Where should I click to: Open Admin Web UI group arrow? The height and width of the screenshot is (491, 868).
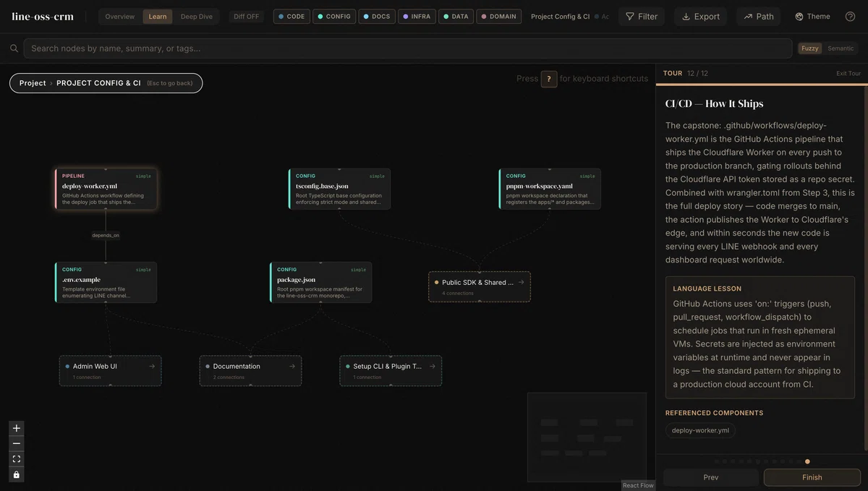[152, 367]
